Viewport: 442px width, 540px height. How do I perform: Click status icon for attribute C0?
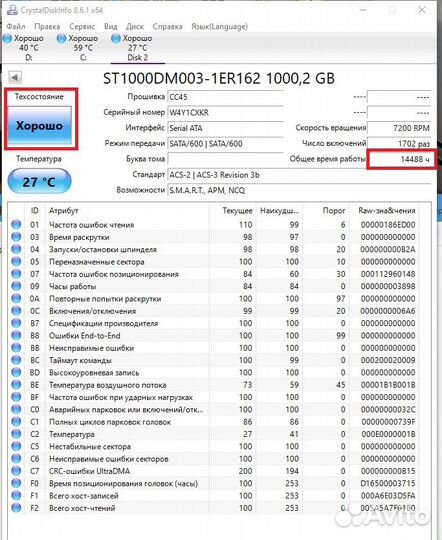tap(16, 409)
